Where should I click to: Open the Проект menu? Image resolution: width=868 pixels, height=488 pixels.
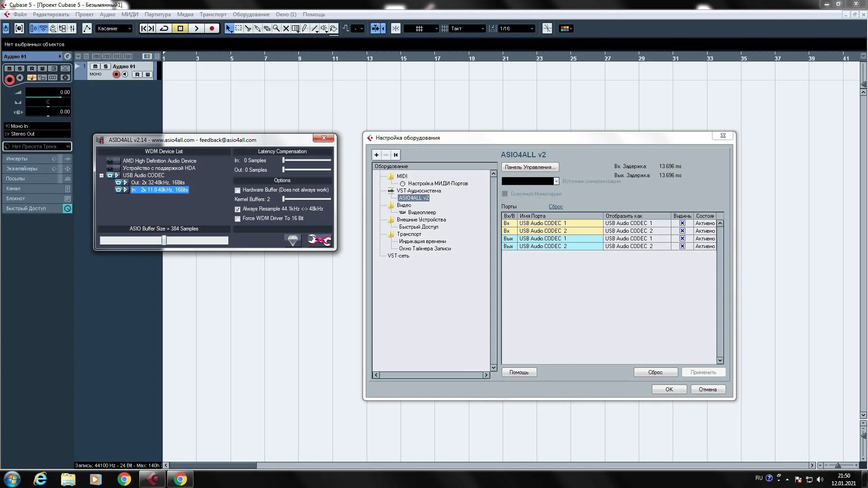[x=85, y=14]
